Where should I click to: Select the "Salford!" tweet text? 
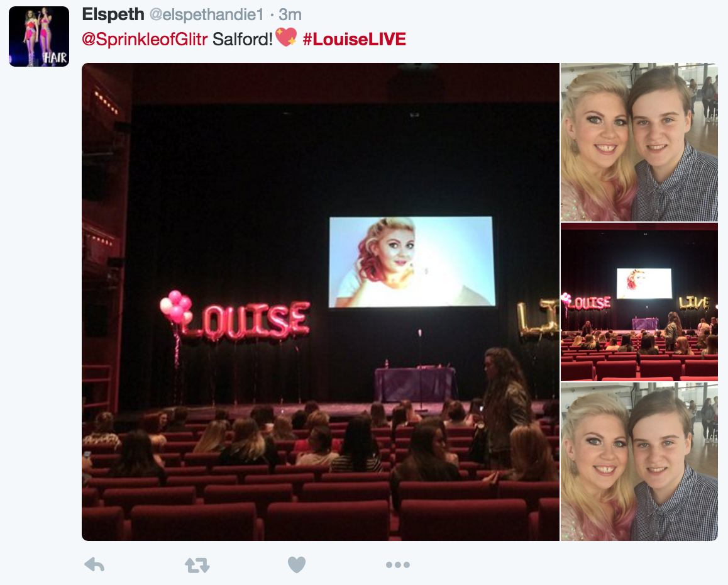pos(243,39)
